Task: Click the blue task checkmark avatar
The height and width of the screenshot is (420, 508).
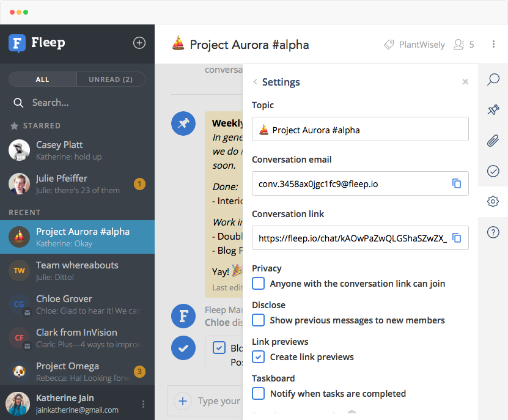Action: (183, 348)
